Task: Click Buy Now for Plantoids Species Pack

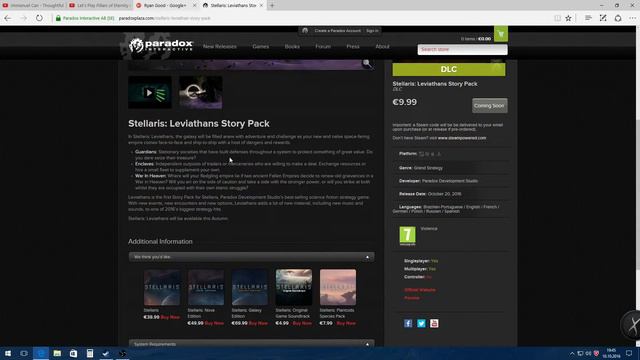Action: coord(346,323)
